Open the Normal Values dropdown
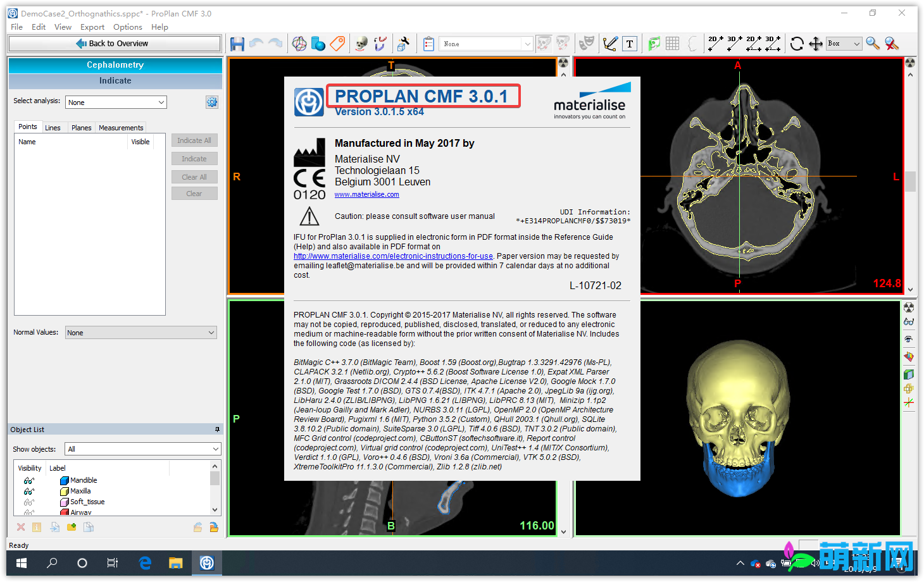 coord(140,332)
